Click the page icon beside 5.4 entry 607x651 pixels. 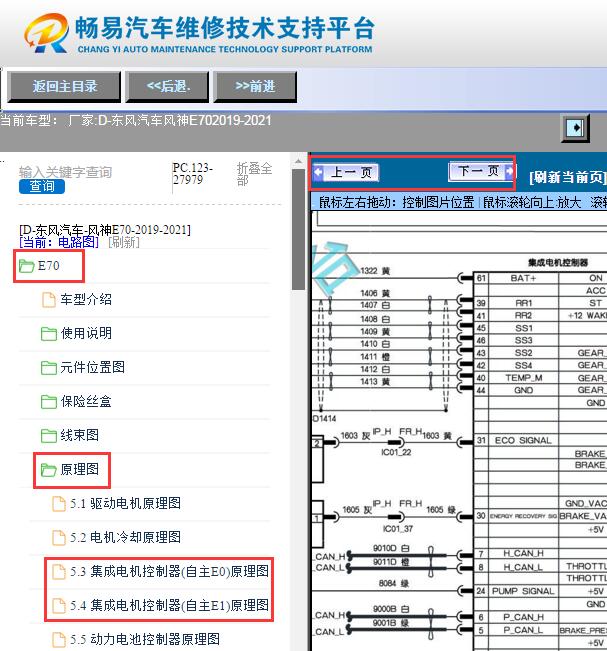[x=59, y=606]
